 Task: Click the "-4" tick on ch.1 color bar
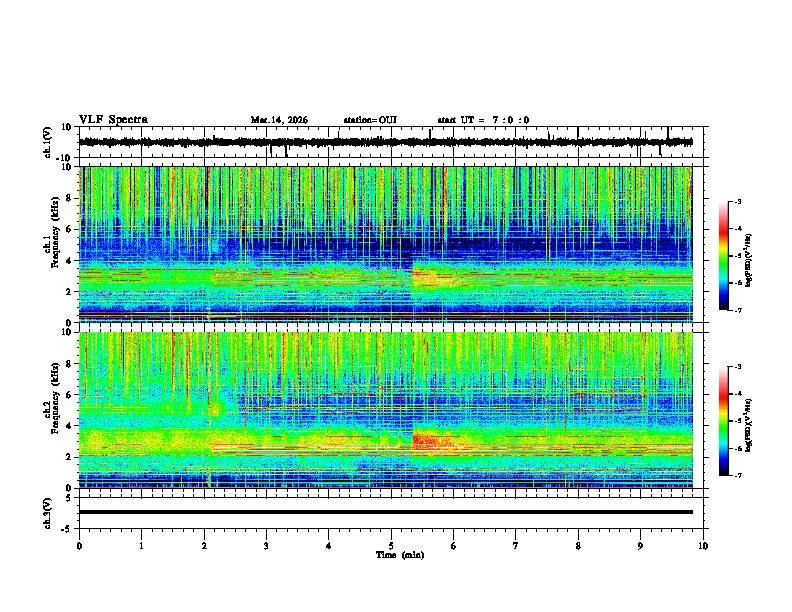(x=738, y=229)
